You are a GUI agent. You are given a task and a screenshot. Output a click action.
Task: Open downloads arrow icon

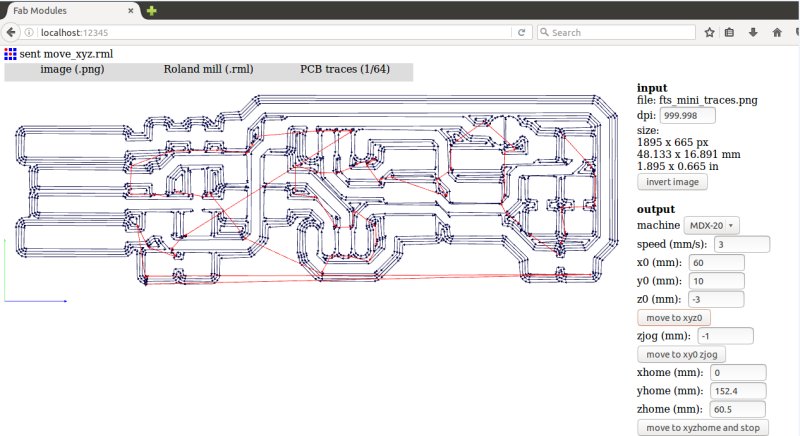tap(753, 32)
